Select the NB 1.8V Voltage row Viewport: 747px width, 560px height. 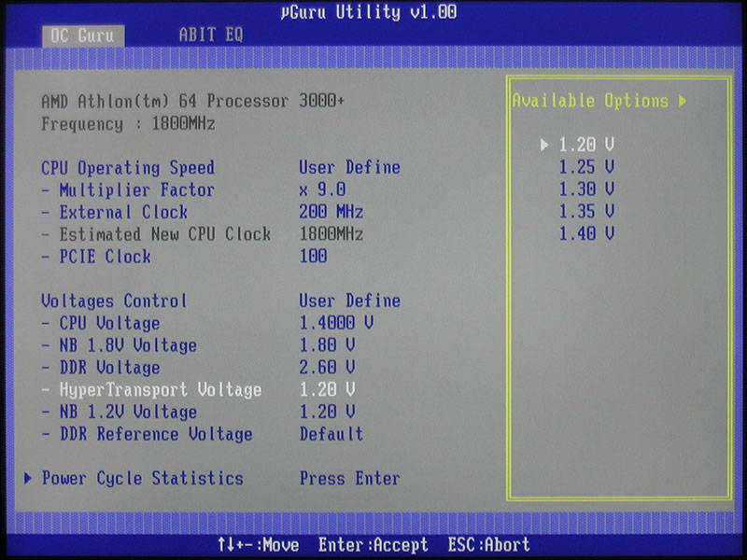pyautogui.click(x=119, y=345)
